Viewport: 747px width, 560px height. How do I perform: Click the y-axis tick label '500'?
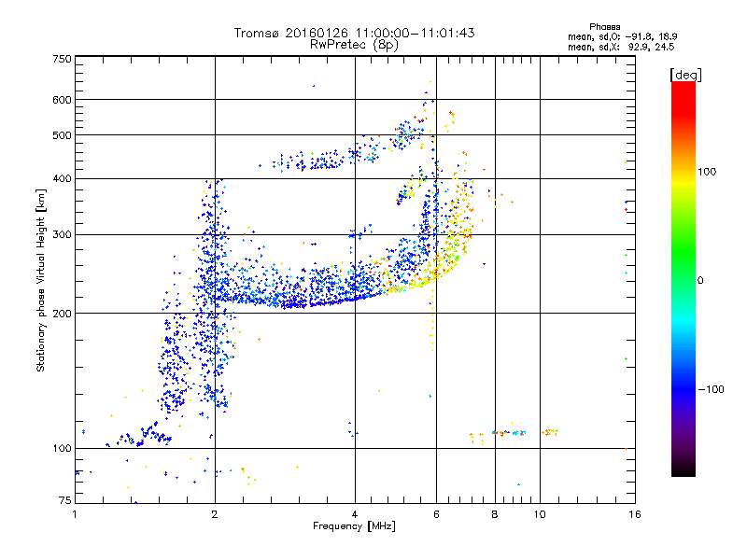click(63, 135)
